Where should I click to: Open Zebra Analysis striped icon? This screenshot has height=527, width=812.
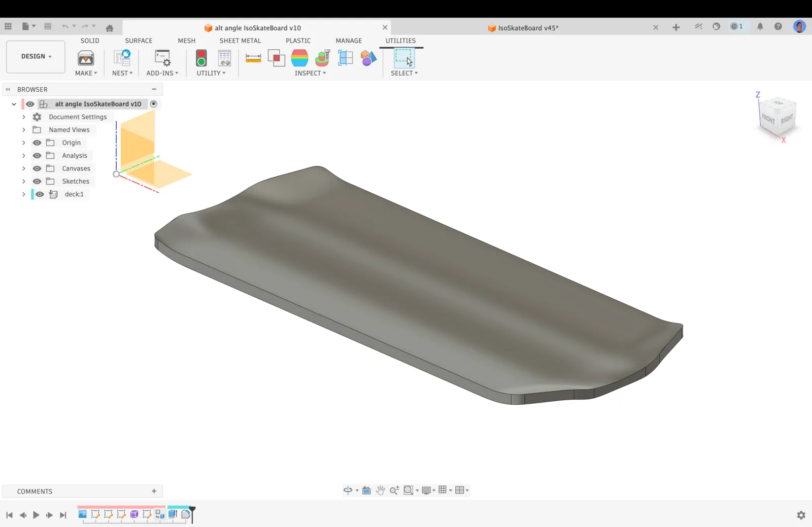[299, 58]
